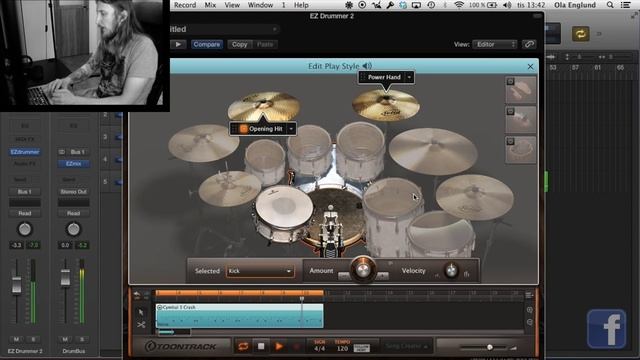The width and height of the screenshot is (640, 360).
Task: Open Bus 1 output slot on EZ Drummer 2 channel
Action: [24, 191]
